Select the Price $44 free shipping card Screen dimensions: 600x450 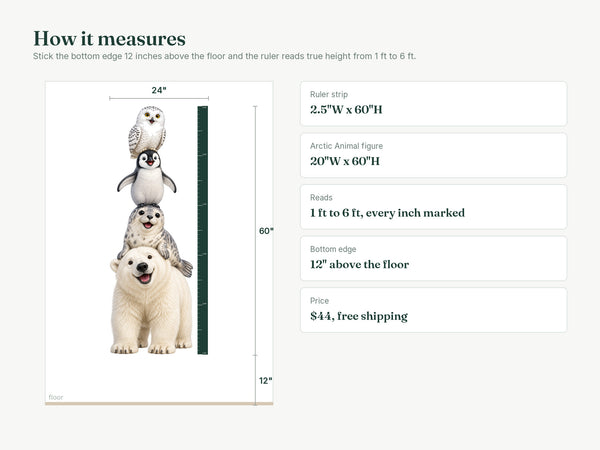point(434,310)
